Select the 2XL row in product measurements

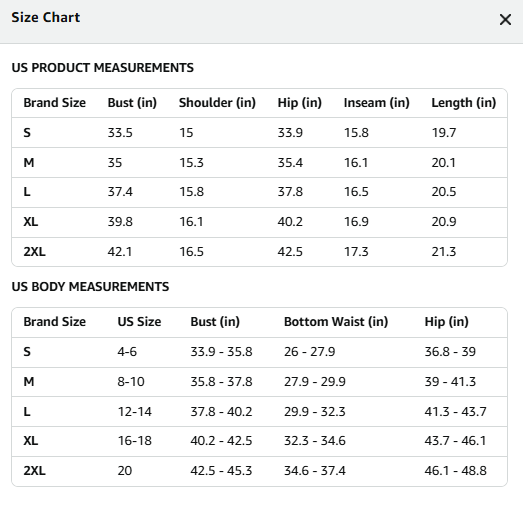pos(259,252)
